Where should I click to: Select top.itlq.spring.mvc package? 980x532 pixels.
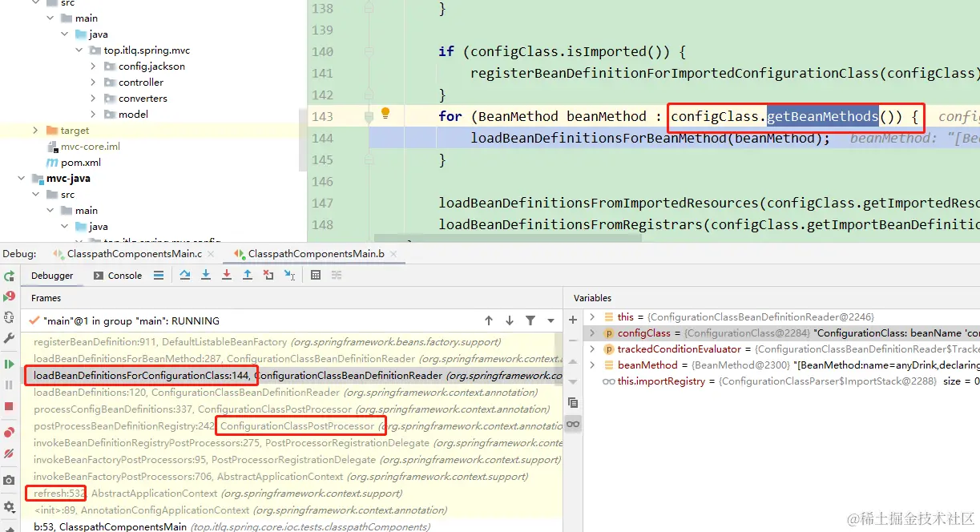(147, 50)
